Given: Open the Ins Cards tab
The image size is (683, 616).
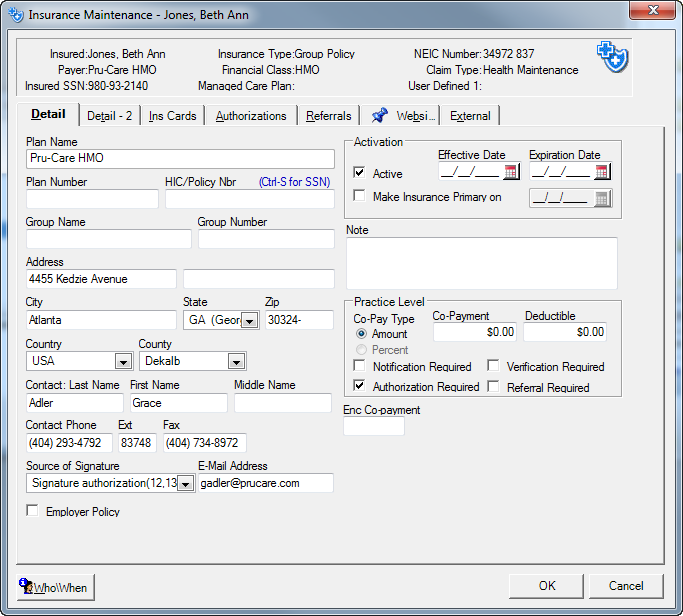Looking at the screenshot, I should [172, 116].
